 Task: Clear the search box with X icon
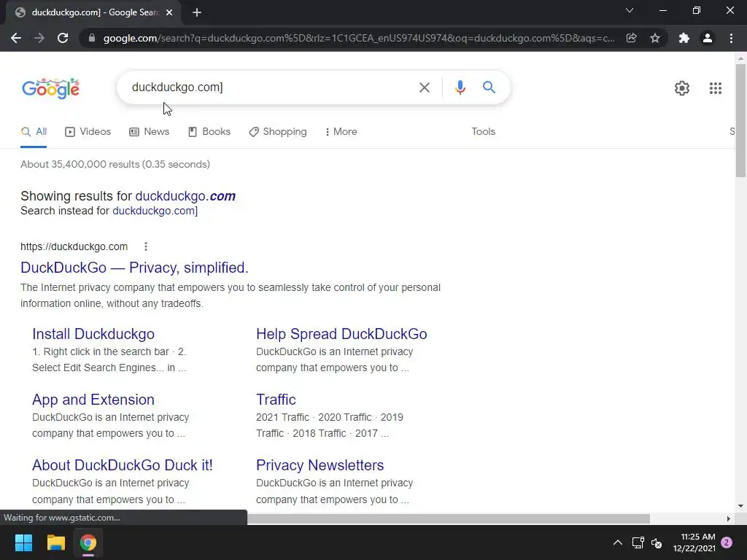tap(424, 87)
